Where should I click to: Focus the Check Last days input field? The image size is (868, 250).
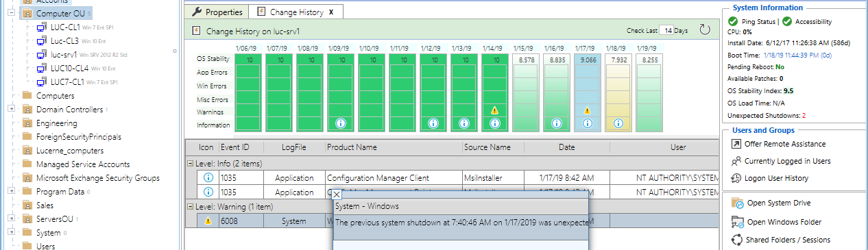point(667,30)
